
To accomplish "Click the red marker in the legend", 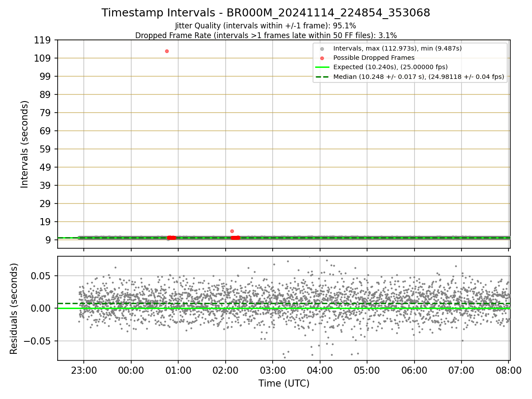I will click(322, 58).
